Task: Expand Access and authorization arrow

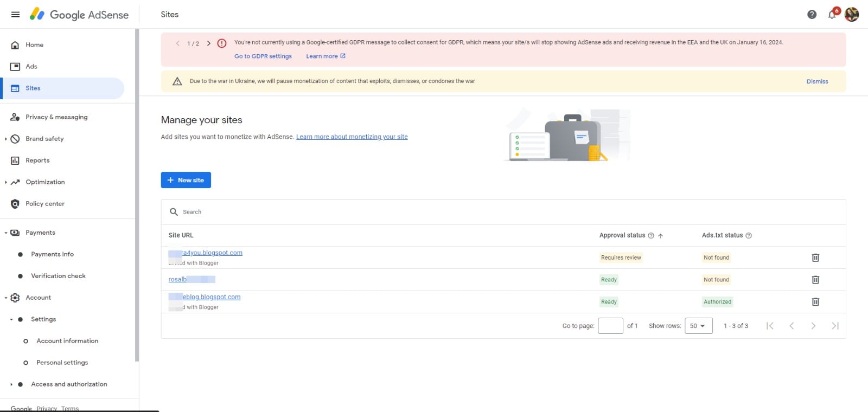Action: (11, 384)
